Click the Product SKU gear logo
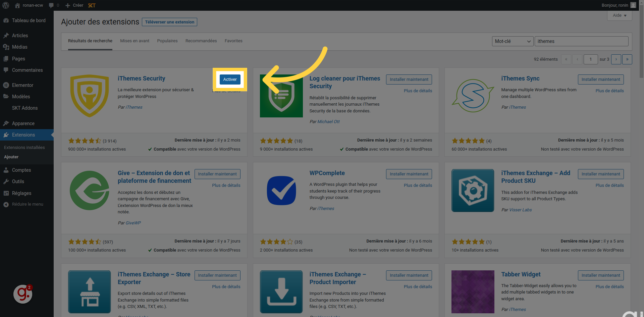The width and height of the screenshot is (644, 317). tap(473, 191)
